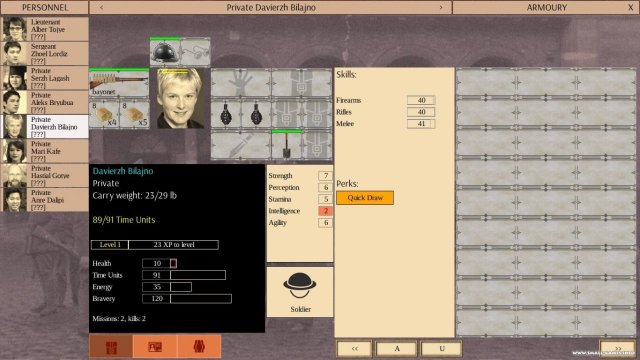
Task: Go to the previous soldier with left arrow
Action: [102, 7]
